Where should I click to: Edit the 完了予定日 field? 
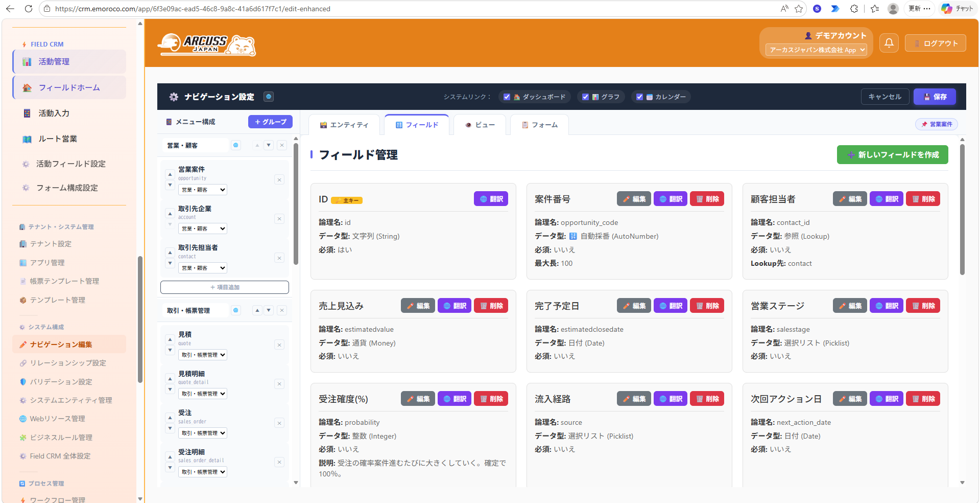click(634, 306)
